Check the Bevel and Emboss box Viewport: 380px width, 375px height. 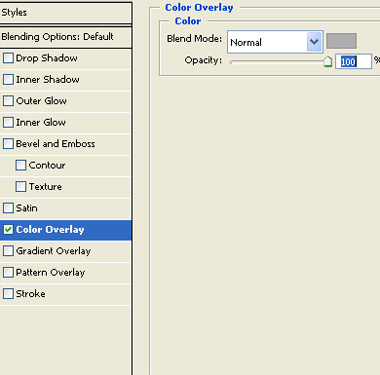[8, 144]
